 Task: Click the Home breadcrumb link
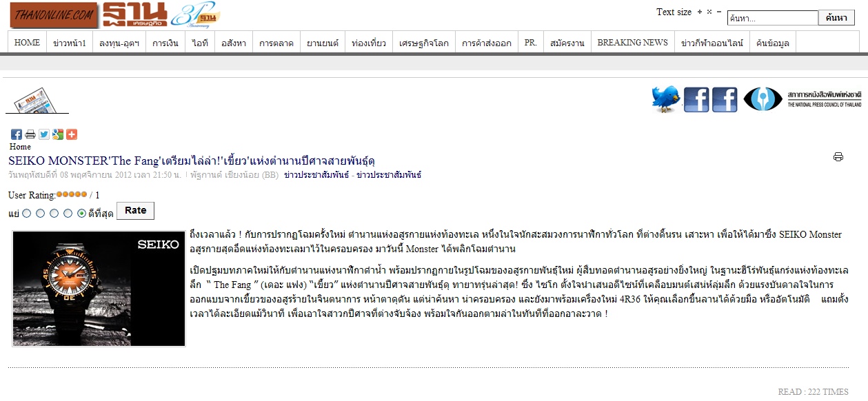(20, 147)
